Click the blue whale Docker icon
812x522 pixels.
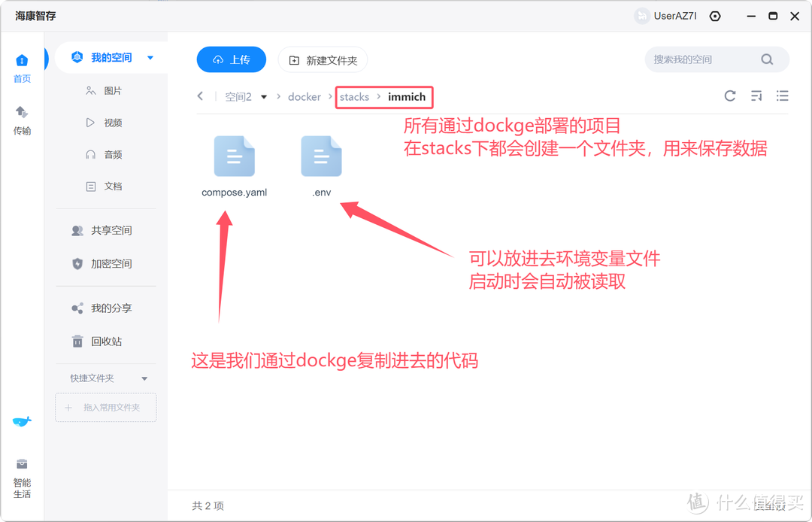click(x=22, y=421)
